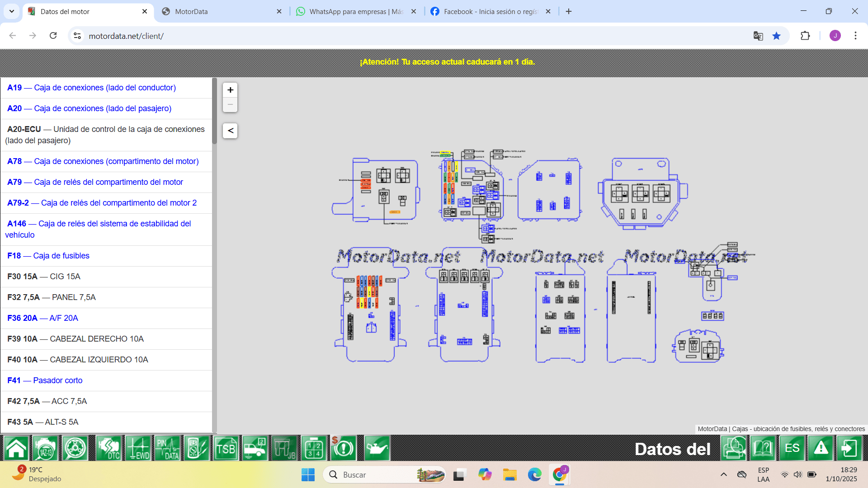
Task: Mute system volume via speaker icon
Action: (x=798, y=474)
